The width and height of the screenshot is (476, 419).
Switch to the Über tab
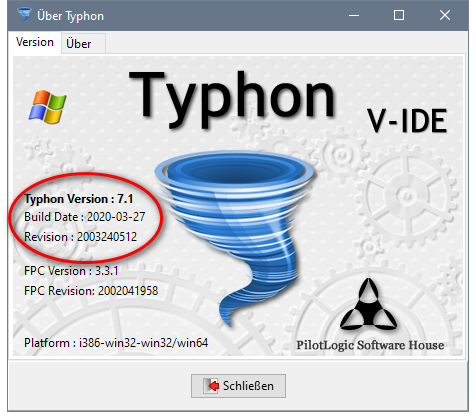(79, 44)
